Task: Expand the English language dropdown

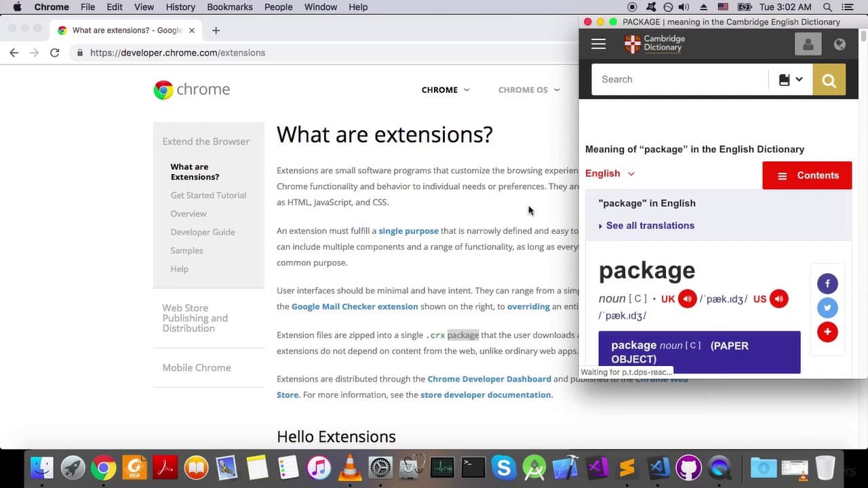Action: pos(610,174)
